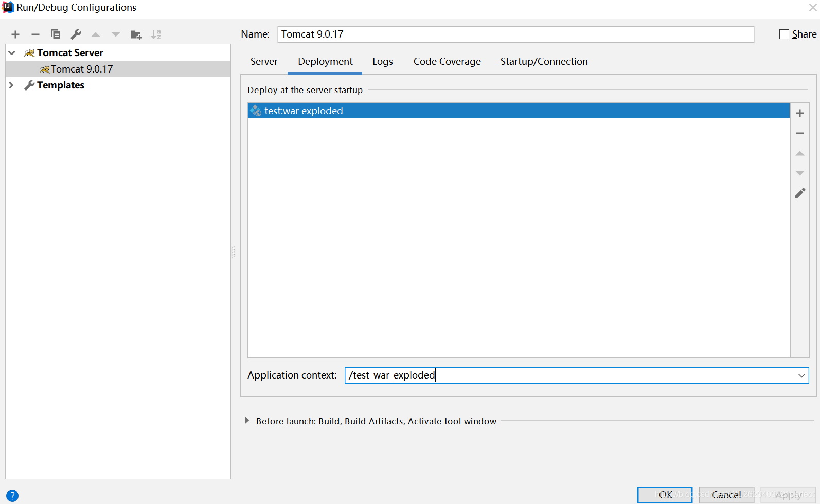Go to the Code Coverage tab
The width and height of the screenshot is (820, 504).
coord(447,62)
